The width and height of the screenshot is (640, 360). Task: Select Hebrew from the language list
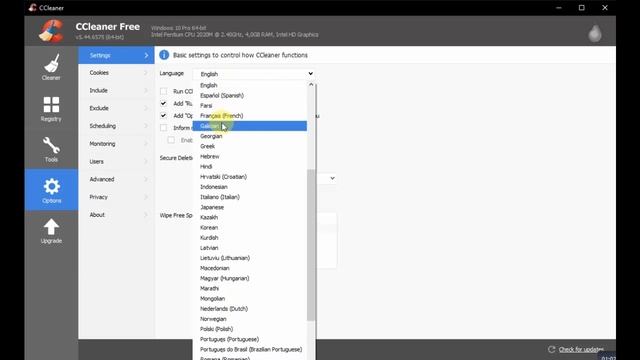pyautogui.click(x=250, y=156)
